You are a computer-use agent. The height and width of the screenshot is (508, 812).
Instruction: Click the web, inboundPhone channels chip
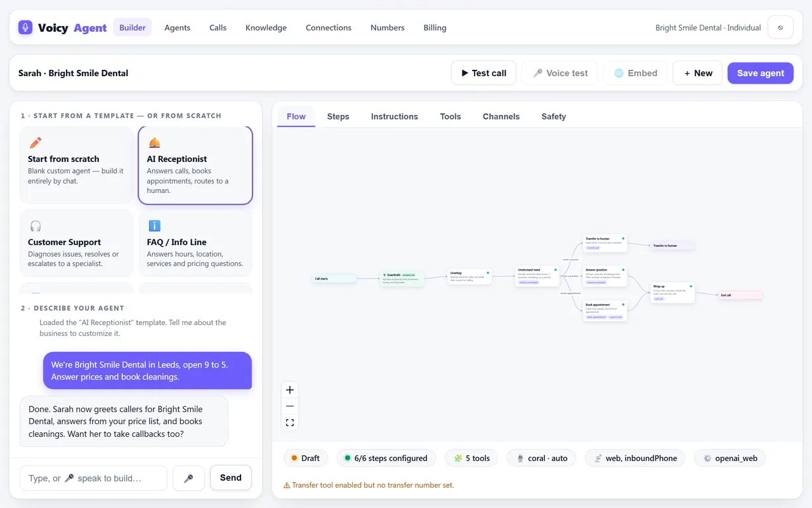[x=635, y=458]
